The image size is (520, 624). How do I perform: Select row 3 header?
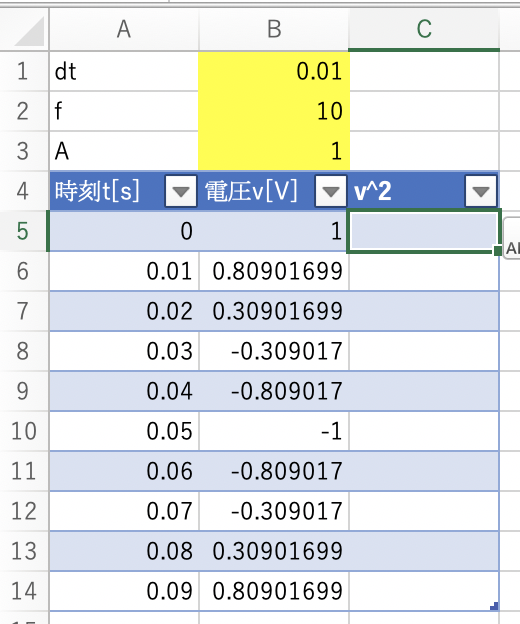(x=24, y=151)
